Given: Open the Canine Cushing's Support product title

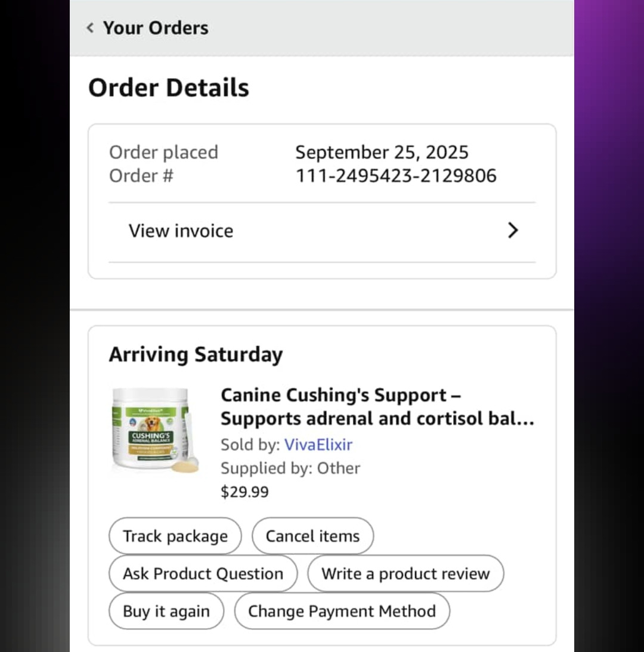Looking at the screenshot, I should pos(377,407).
